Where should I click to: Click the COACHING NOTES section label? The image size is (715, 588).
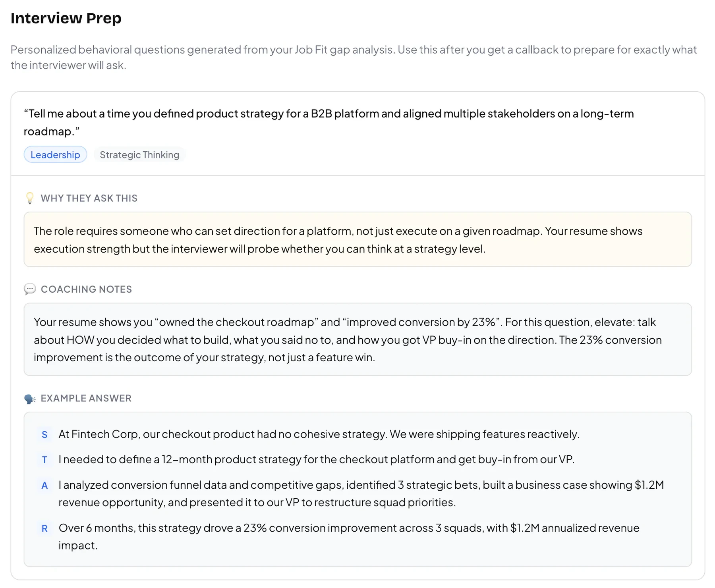point(86,289)
